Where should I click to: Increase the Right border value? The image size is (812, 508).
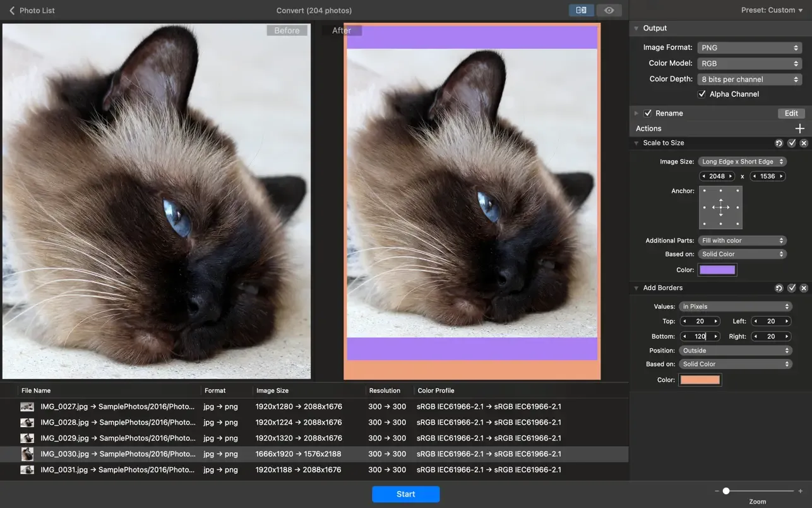[x=787, y=337]
